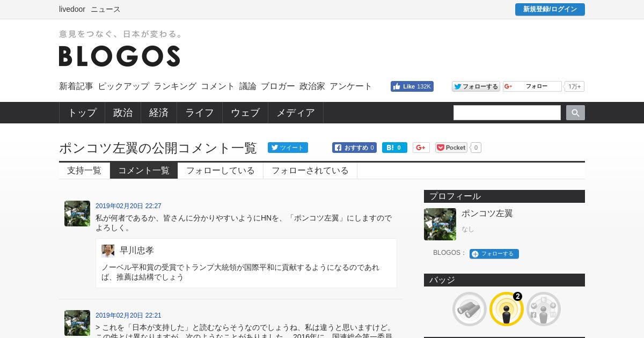Click the ツイート share button

288,148
